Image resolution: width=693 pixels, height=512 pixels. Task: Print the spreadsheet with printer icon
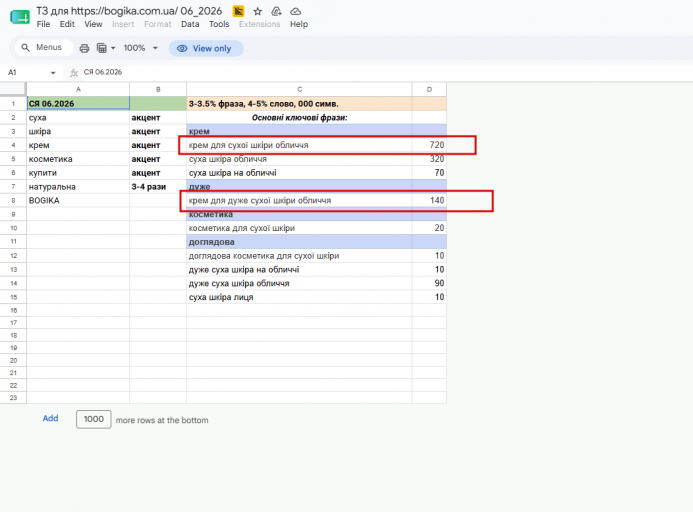click(84, 48)
